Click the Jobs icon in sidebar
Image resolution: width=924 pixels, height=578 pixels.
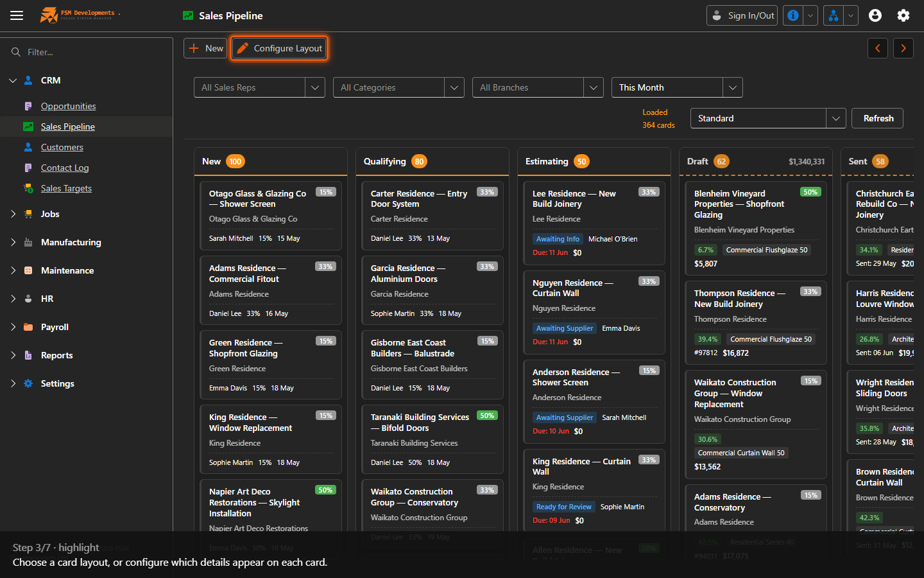click(28, 214)
